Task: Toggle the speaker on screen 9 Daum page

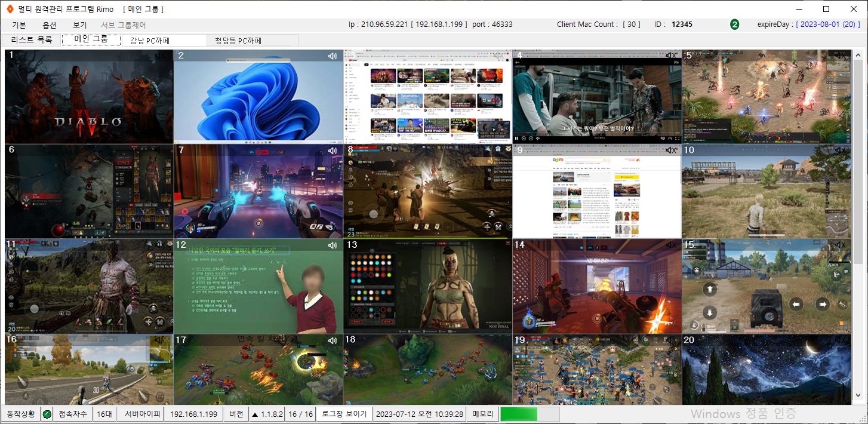Action: (x=672, y=150)
